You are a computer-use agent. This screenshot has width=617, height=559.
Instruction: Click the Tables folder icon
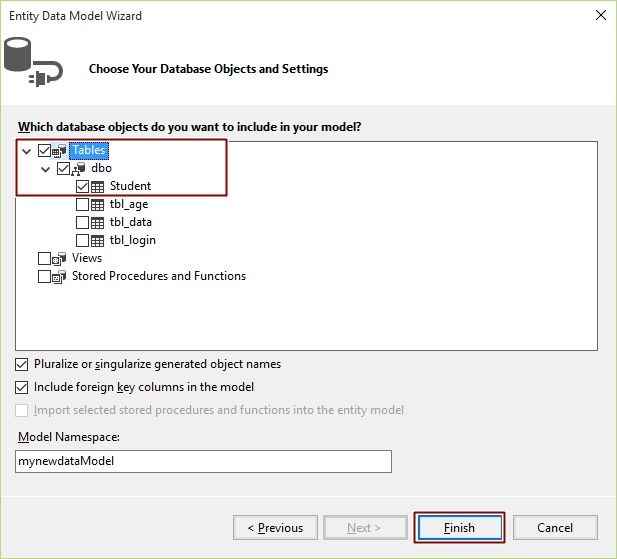59,151
